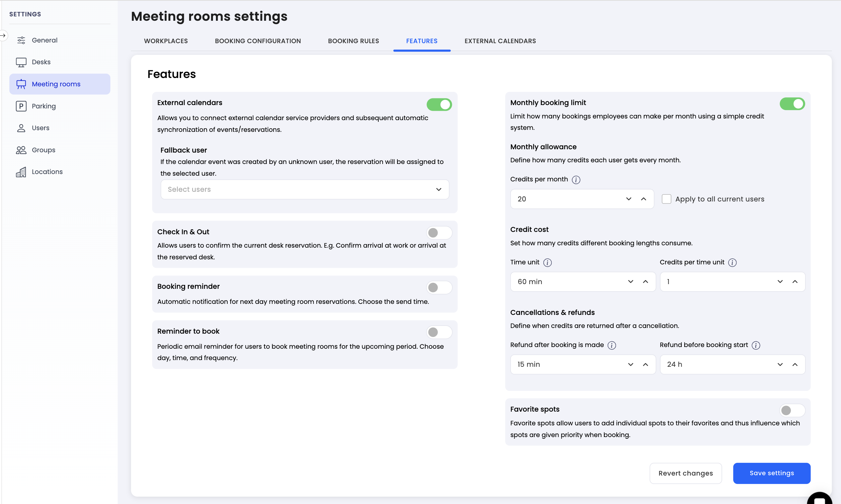Screen dimensions: 841x504
Task: Click the Desks monitor icon in sidebar
Action: coord(21,62)
